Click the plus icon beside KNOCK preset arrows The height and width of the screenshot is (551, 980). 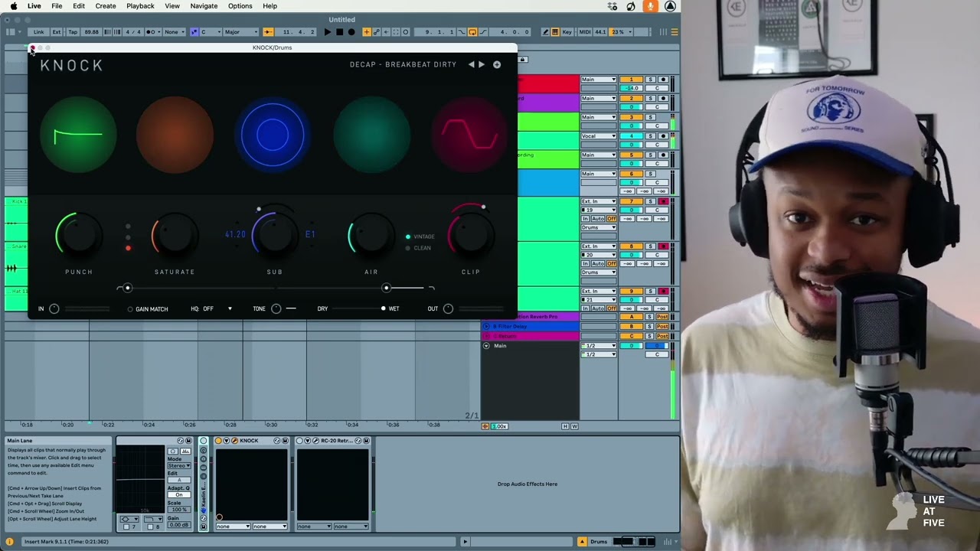[x=497, y=65]
